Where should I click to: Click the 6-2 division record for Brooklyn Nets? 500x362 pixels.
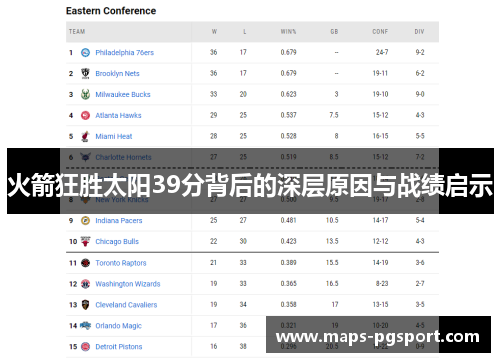pyautogui.click(x=420, y=73)
